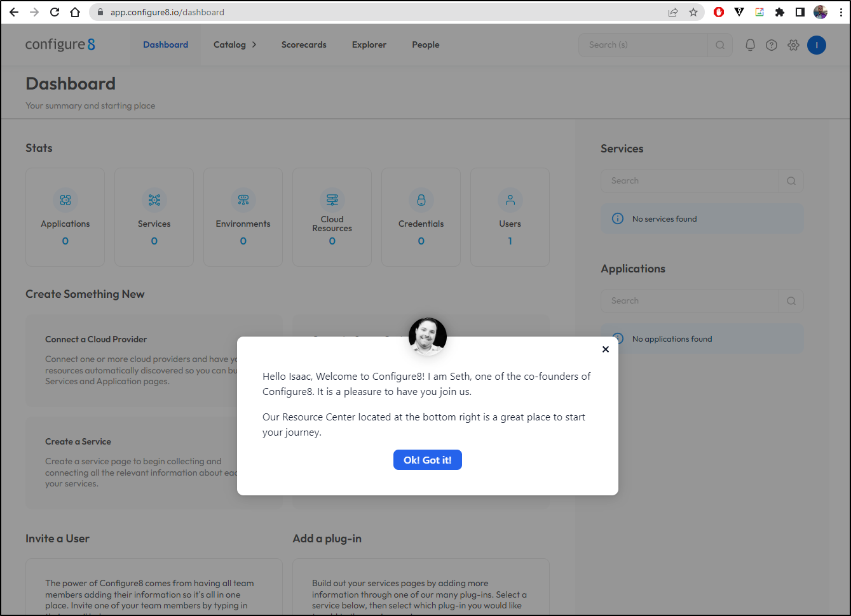
Task: Click the browser share icon
Action: coord(673,12)
